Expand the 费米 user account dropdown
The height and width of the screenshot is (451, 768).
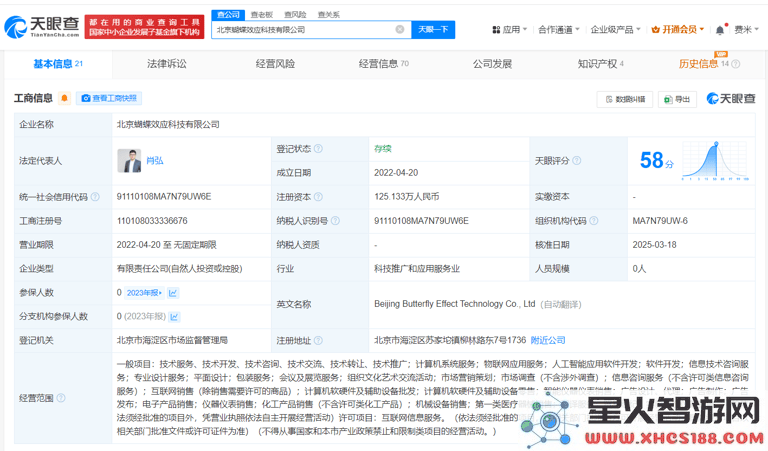point(746,30)
